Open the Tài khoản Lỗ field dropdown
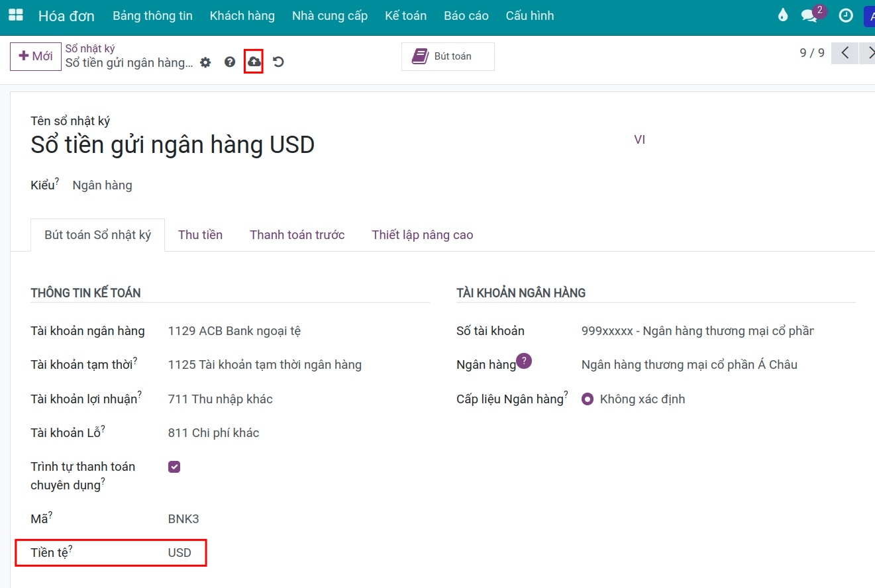The width and height of the screenshot is (875, 588). click(x=298, y=433)
